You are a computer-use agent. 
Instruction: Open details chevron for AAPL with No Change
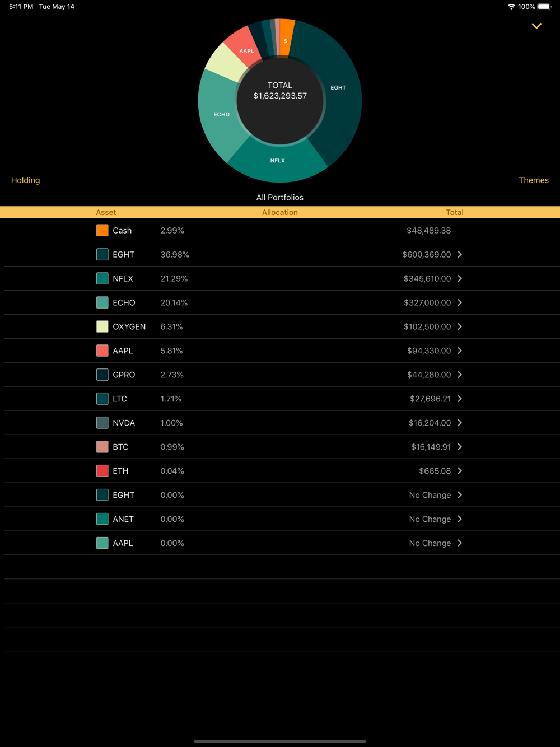point(460,543)
